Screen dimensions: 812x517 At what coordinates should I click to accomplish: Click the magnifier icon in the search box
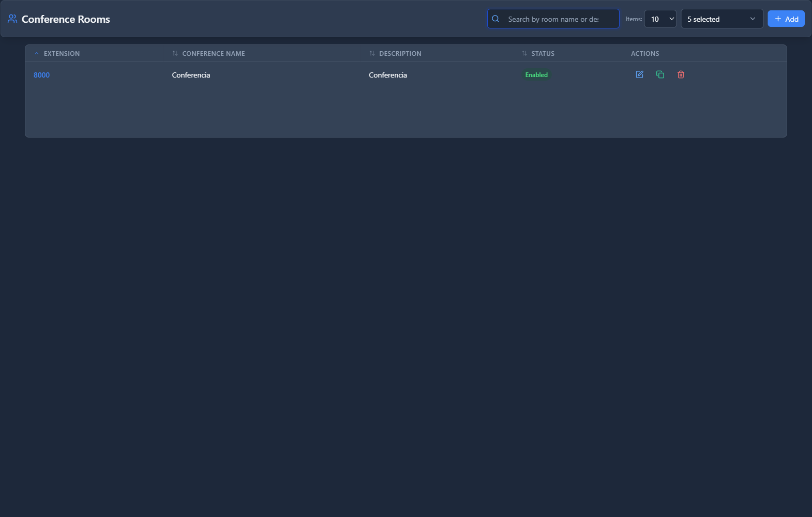495,19
